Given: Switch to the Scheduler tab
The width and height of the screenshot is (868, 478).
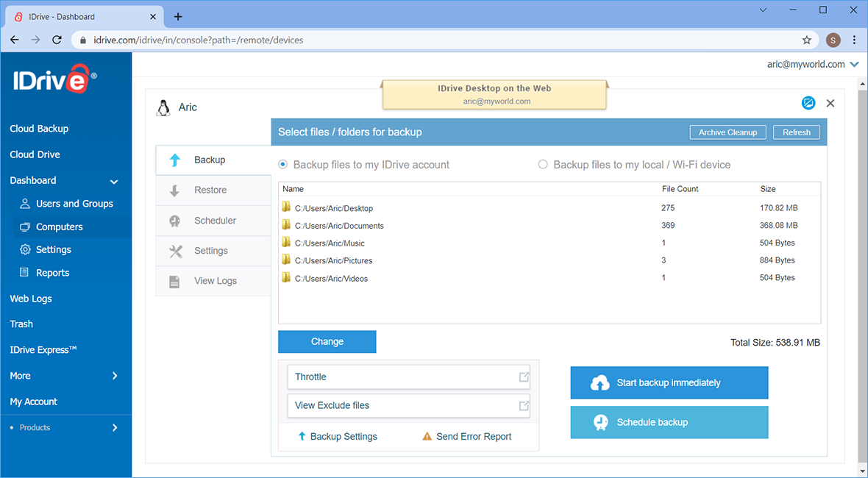Looking at the screenshot, I should click(213, 221).
